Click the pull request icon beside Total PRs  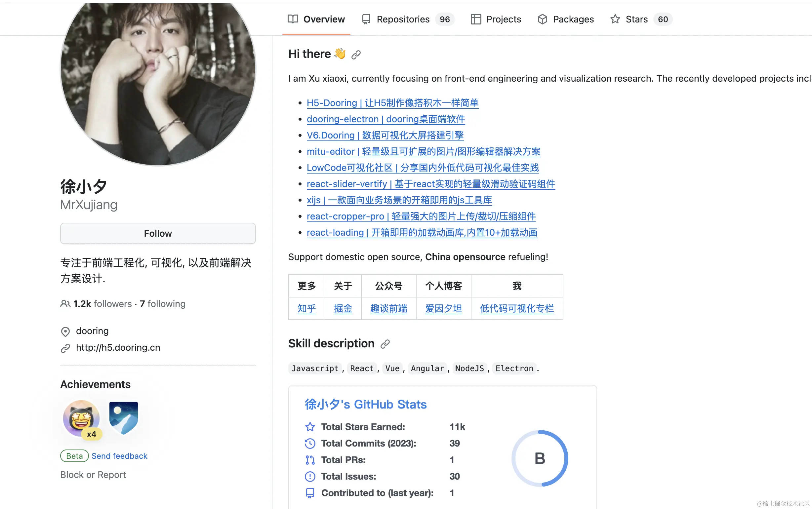pyautogui.click(x=310, y=460)
